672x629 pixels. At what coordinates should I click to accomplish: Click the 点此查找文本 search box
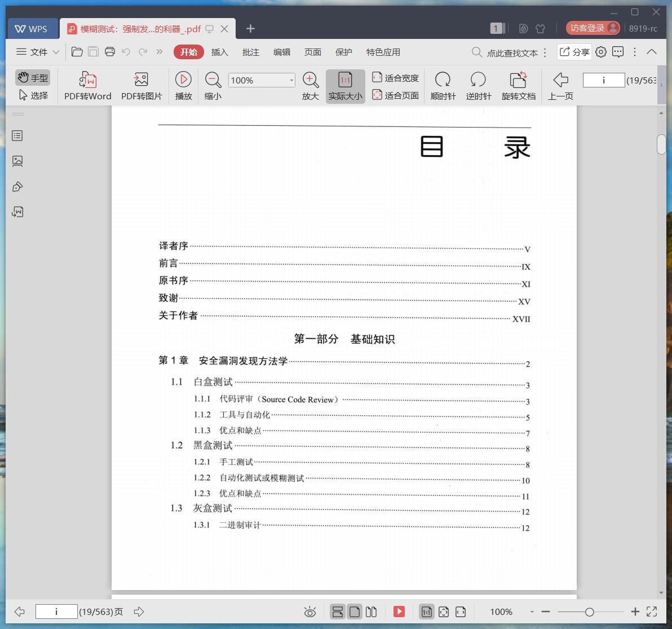pos(505,52)
